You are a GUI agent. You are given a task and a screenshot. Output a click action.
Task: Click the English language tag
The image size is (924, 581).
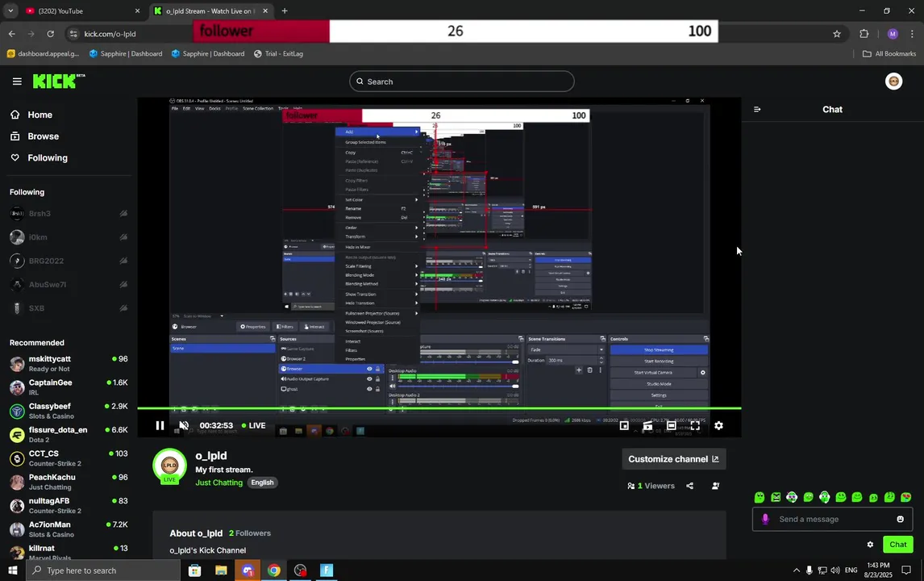(262, 483)
